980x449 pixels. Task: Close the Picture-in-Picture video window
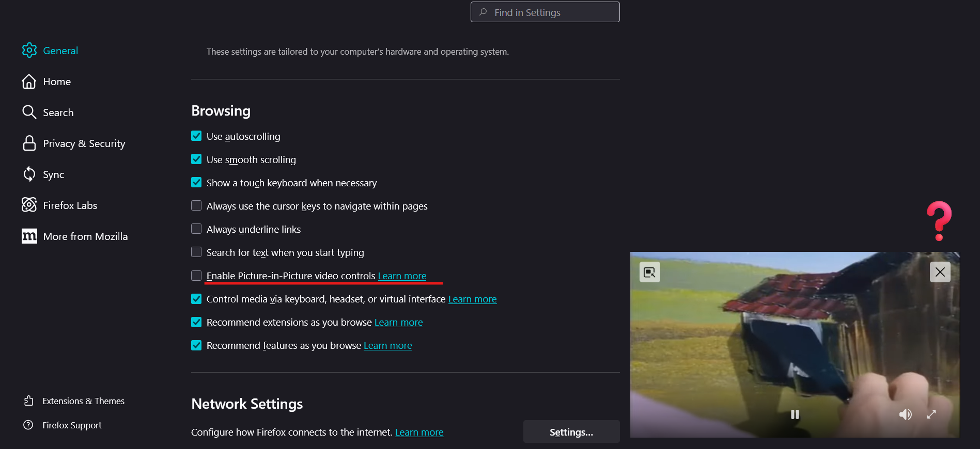click(x=940, y=272)
